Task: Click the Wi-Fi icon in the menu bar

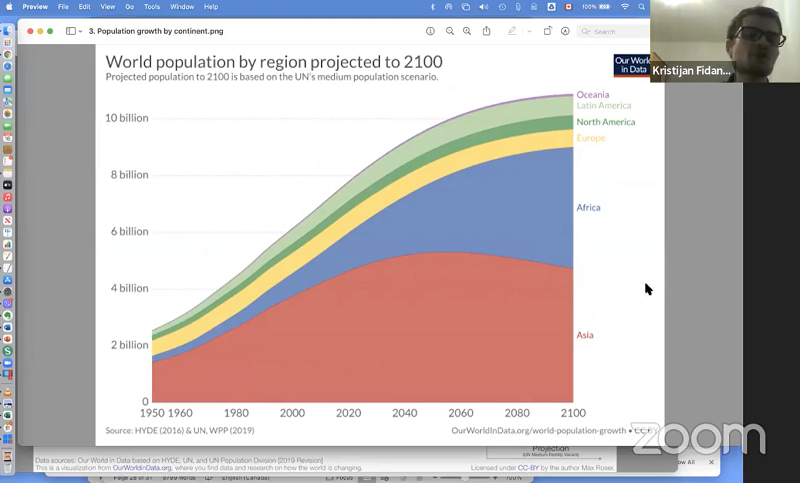Action: coord(625,7)
